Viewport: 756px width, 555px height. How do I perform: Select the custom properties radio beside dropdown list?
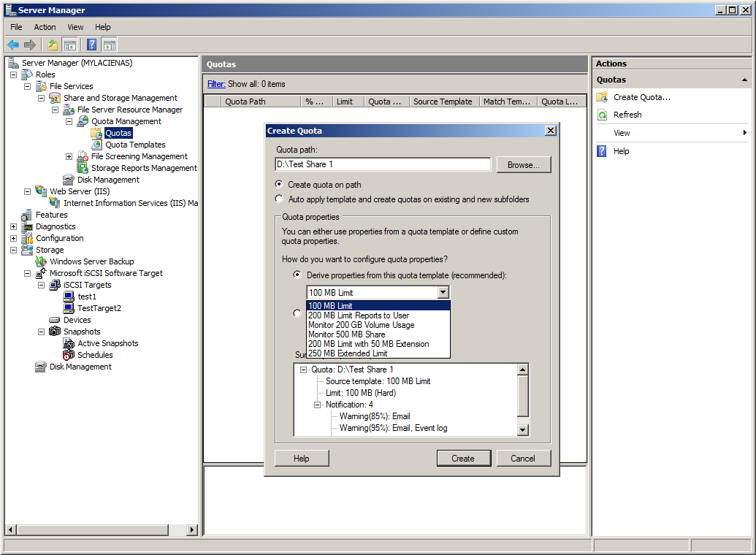(x=297, y=313)
